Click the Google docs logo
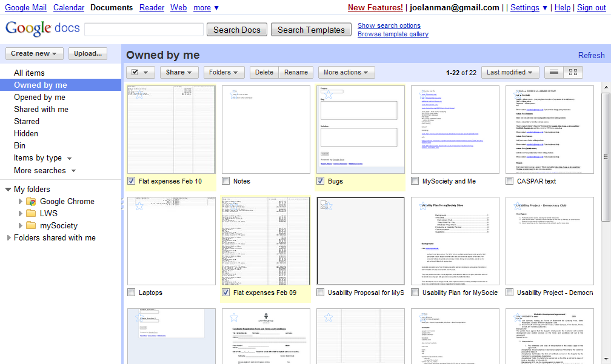This screenshot has height=364, width=611. pos(42,29)
